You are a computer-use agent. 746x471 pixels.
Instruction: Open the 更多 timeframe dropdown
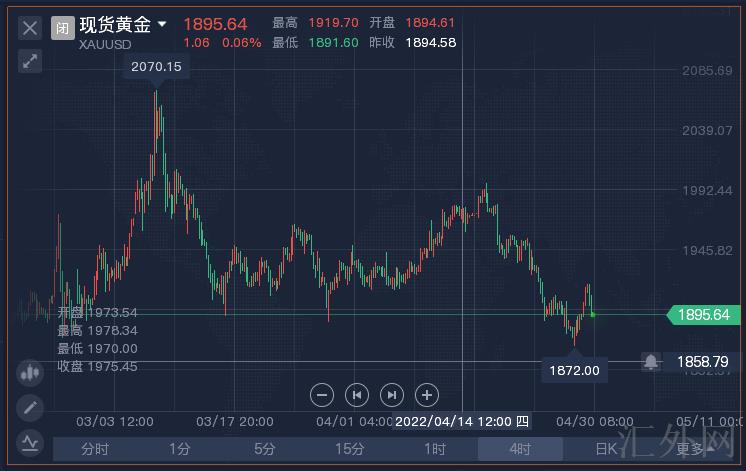point(695,450)
